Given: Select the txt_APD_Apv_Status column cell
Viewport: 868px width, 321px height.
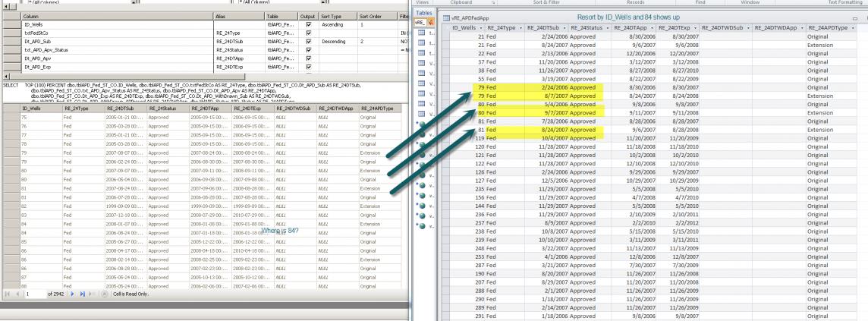Looking at the screenshot, I should click(x=117, y=50).
